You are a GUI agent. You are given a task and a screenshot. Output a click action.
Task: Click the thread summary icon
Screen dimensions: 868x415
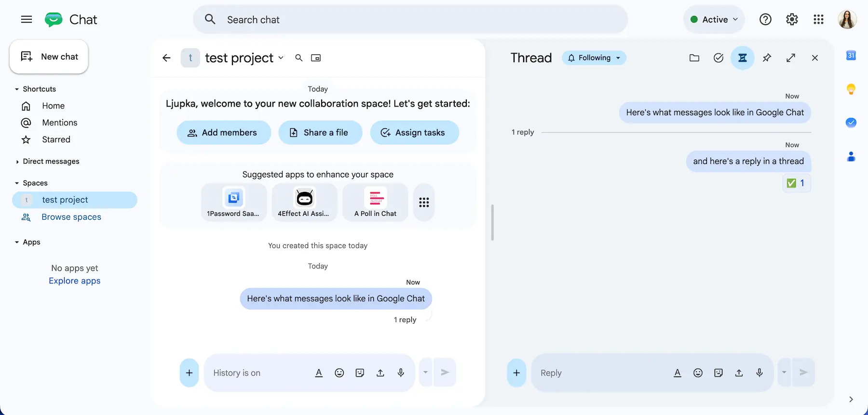743,58
